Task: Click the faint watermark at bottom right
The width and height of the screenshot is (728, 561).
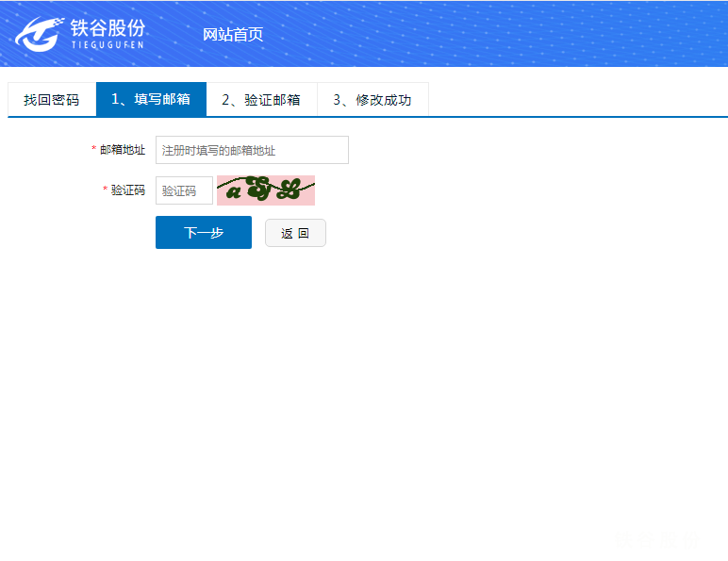Action: coord(657,539)
